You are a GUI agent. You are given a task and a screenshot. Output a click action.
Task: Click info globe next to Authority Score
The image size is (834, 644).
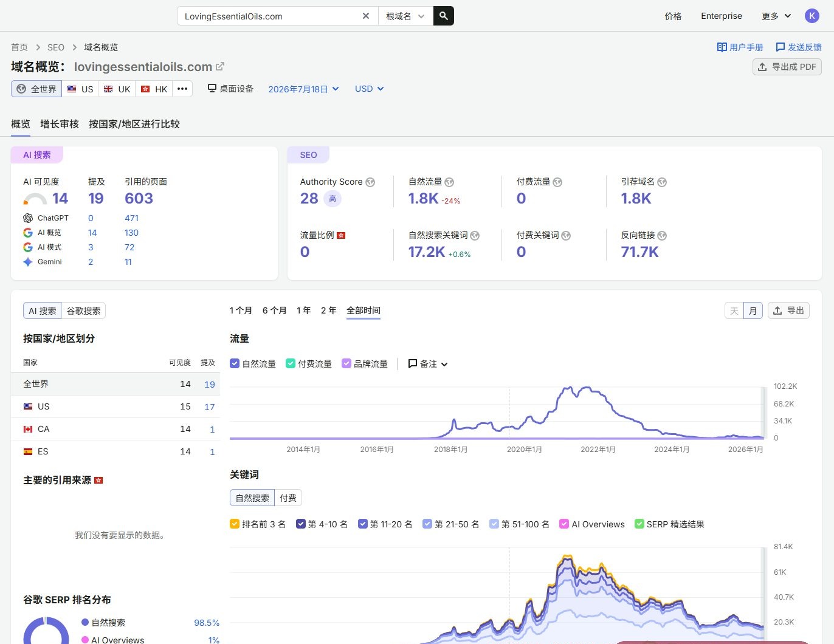coord(370,182)
